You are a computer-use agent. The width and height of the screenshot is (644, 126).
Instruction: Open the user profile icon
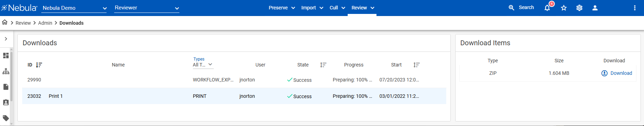point(595,8)
